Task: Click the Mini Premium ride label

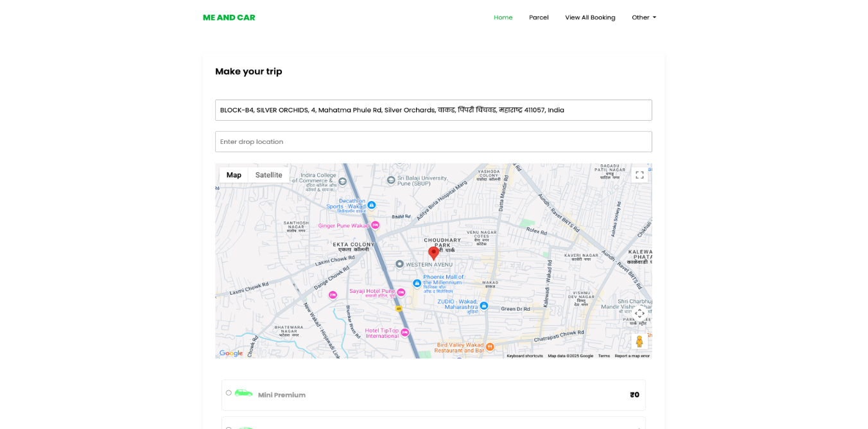Action: pyautogui.click(x=282, y=395)
